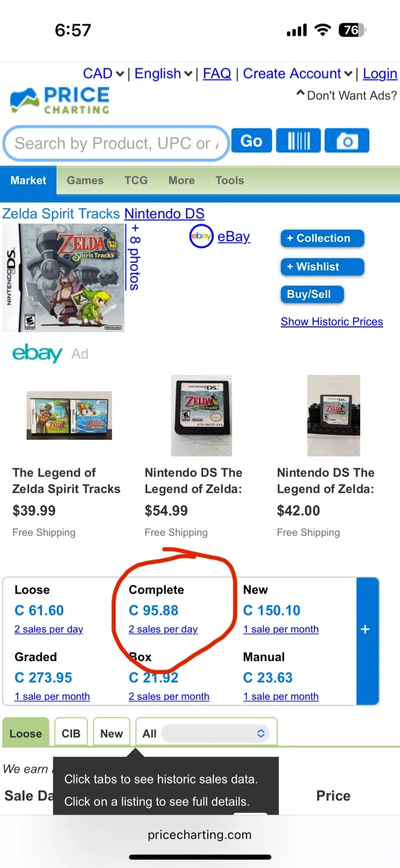Image resolution: width=400 pixels, height=868 pixels.
Task: Select the New sales tab
Action: (111, 734)
